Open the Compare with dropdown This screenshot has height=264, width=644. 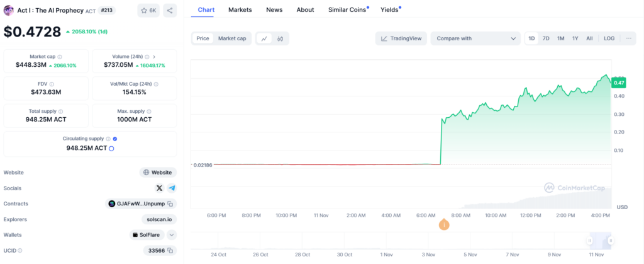(x=475, y=38)
